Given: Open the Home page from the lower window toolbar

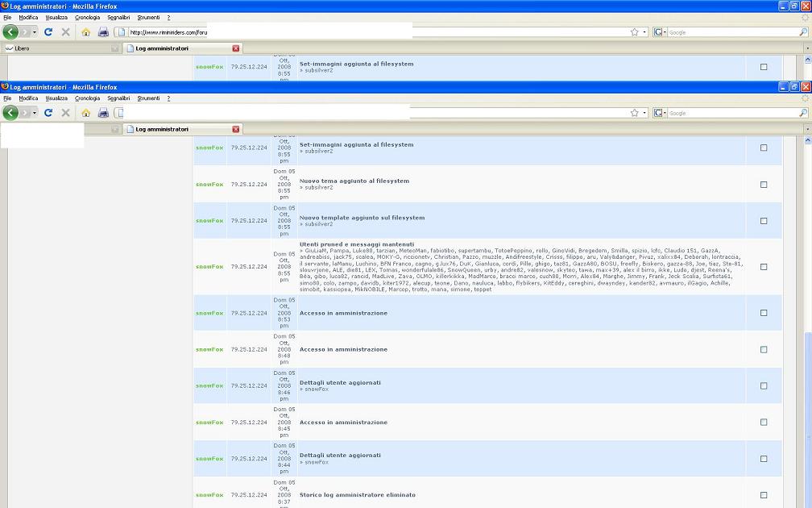Looking at the screenshot, I should (x=85, y=113).
